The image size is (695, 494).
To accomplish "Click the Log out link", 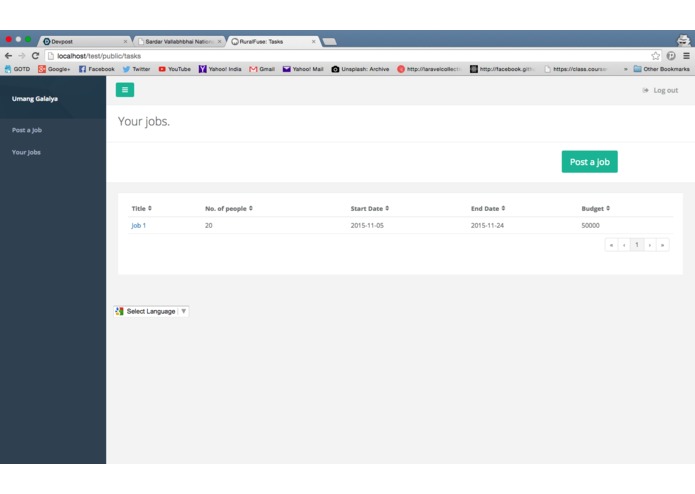I will (x=660, y=90).
